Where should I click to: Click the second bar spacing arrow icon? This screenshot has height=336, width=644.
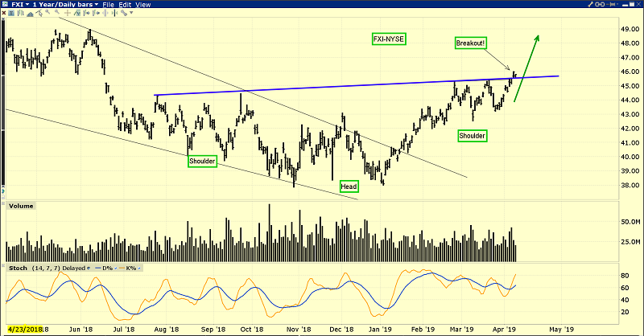click(96, 13)
